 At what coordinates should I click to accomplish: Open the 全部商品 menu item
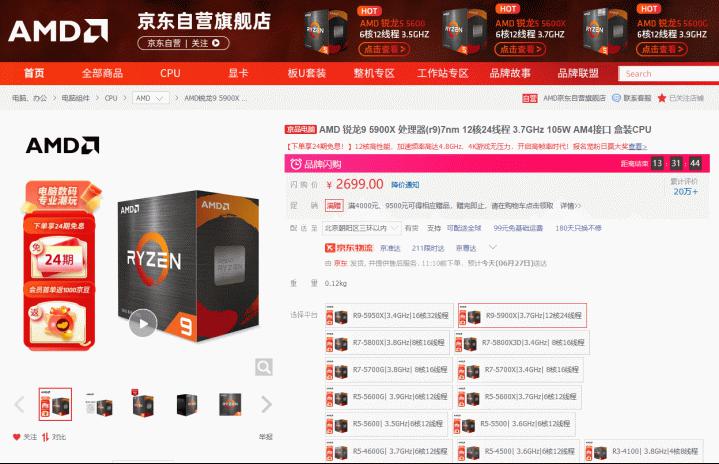coord(102,73)
